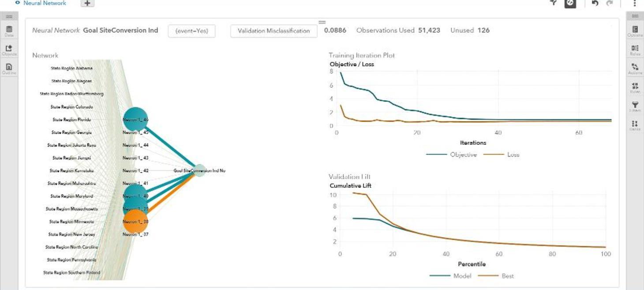Open the Objects pane

9,50
